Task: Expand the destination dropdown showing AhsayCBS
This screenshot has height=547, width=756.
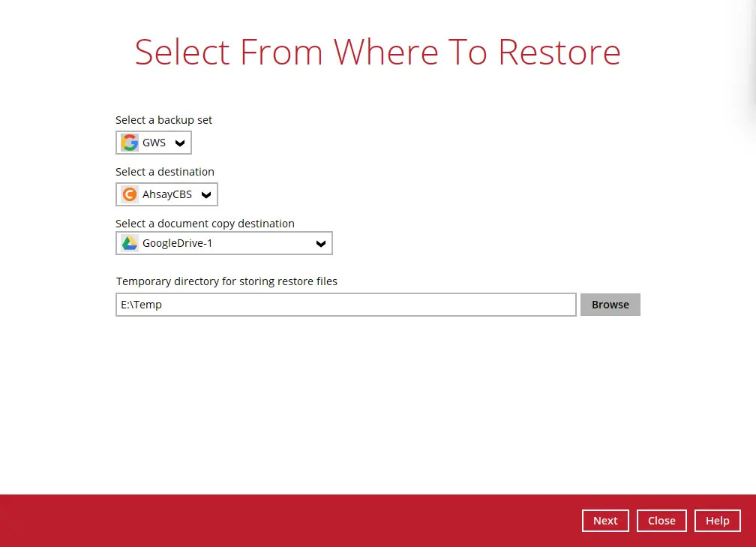Action: tap(206, 194)
